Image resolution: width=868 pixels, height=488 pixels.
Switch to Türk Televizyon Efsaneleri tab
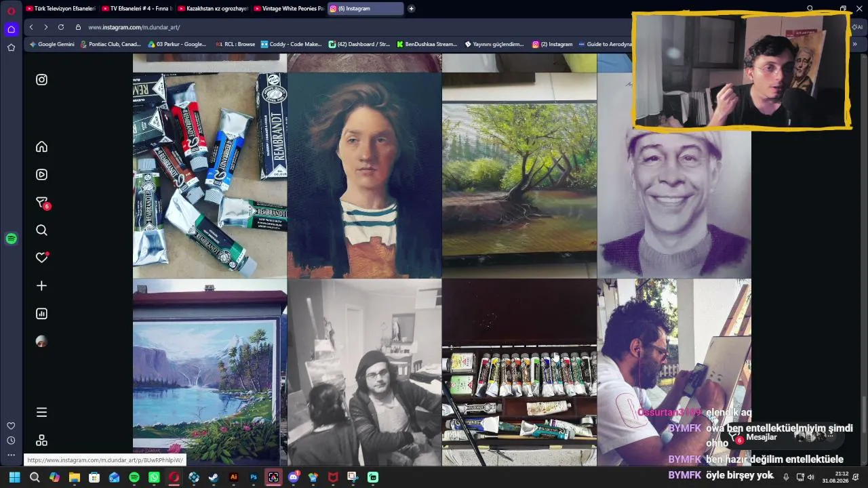point(60,9)
